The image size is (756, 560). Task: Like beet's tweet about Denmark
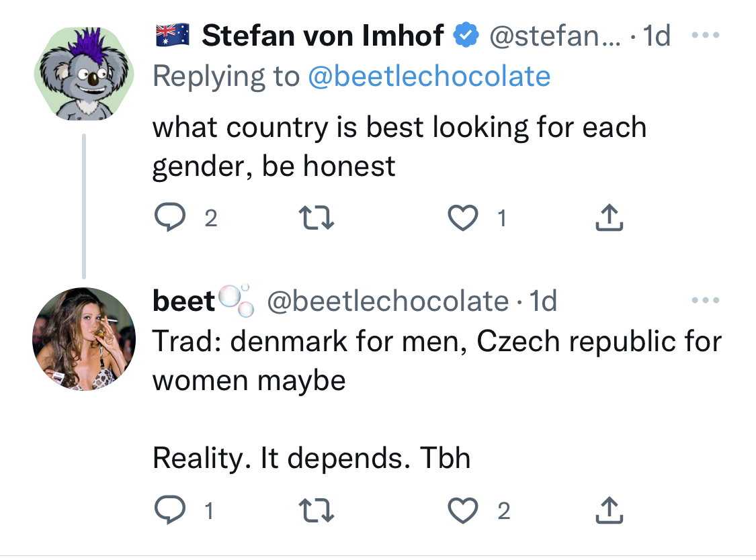[463, 510]
